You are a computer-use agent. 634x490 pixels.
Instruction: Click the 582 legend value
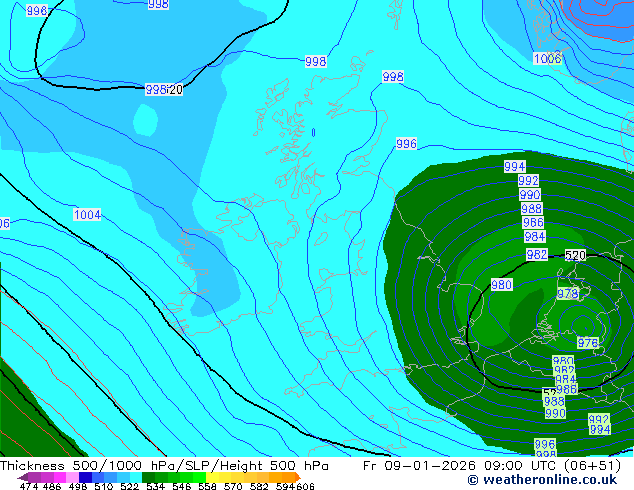tap(259, 486)
